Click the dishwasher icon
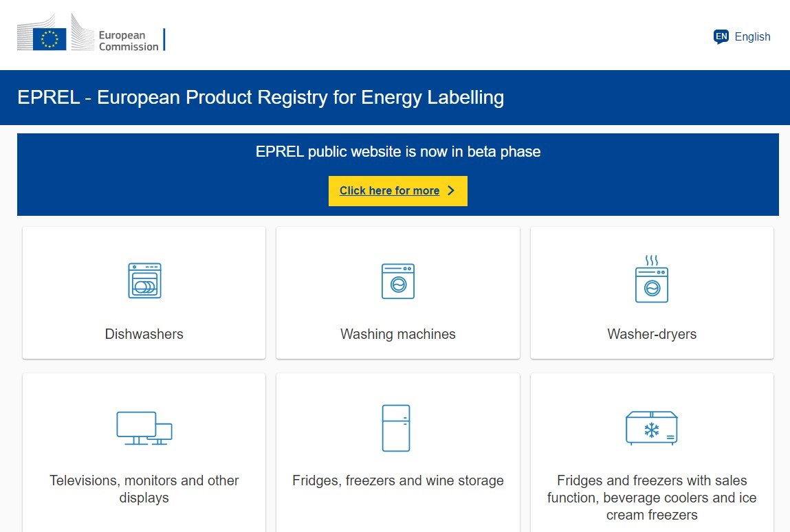This screenshot has width=790, height=532. tap(144, 280)
